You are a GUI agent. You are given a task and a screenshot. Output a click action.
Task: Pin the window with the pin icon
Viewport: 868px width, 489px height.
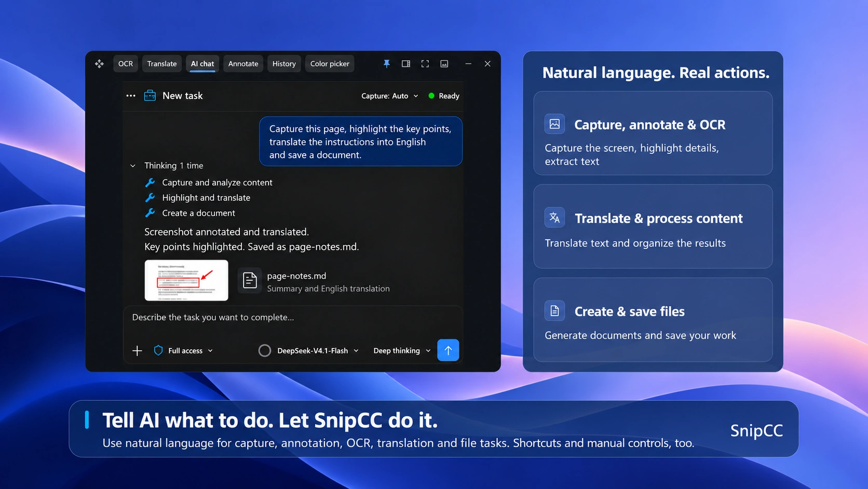click(x=387, y=63)
